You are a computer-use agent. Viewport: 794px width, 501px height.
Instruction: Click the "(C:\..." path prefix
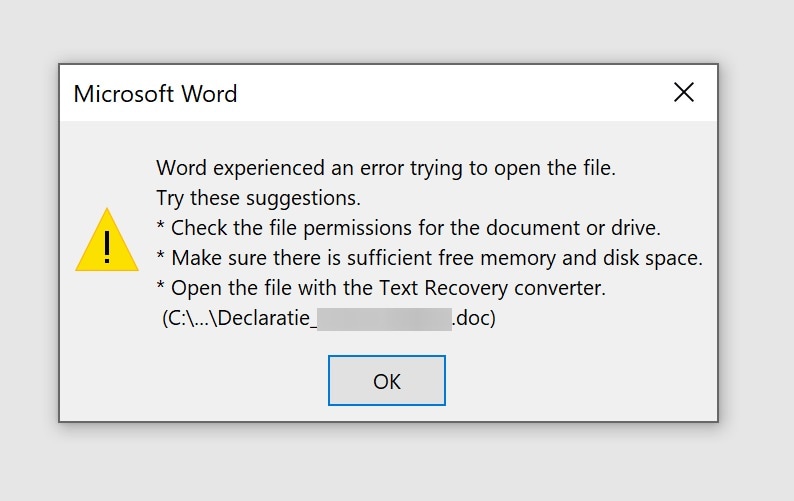coord(185,320)
